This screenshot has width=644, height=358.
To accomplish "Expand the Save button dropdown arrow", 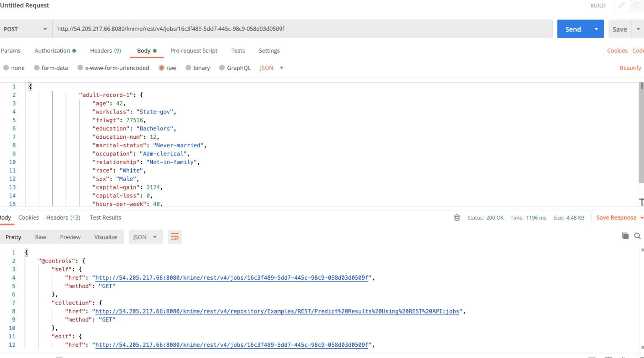I will pos(638,29).
